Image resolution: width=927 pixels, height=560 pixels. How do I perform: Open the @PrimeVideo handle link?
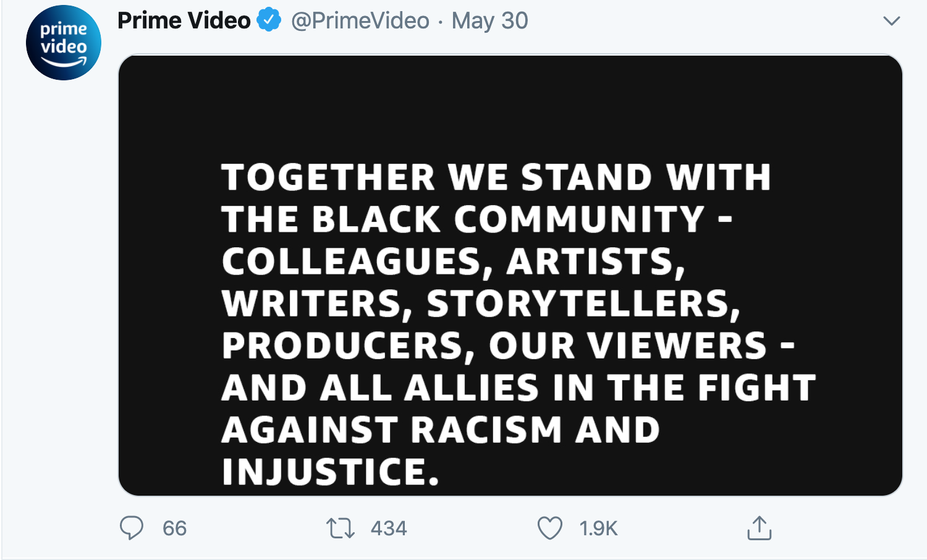(x=360, y=21)
